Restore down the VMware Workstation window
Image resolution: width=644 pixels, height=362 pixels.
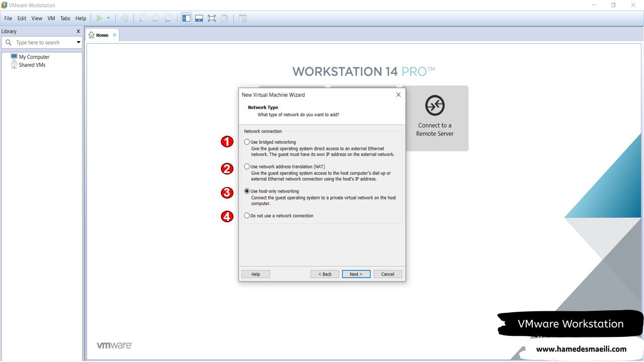point(613,5)
